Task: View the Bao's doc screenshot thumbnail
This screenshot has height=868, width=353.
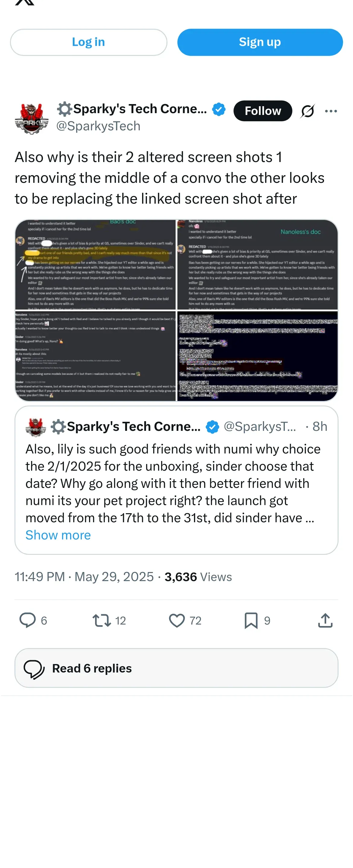Action: (x=95, y=265)
